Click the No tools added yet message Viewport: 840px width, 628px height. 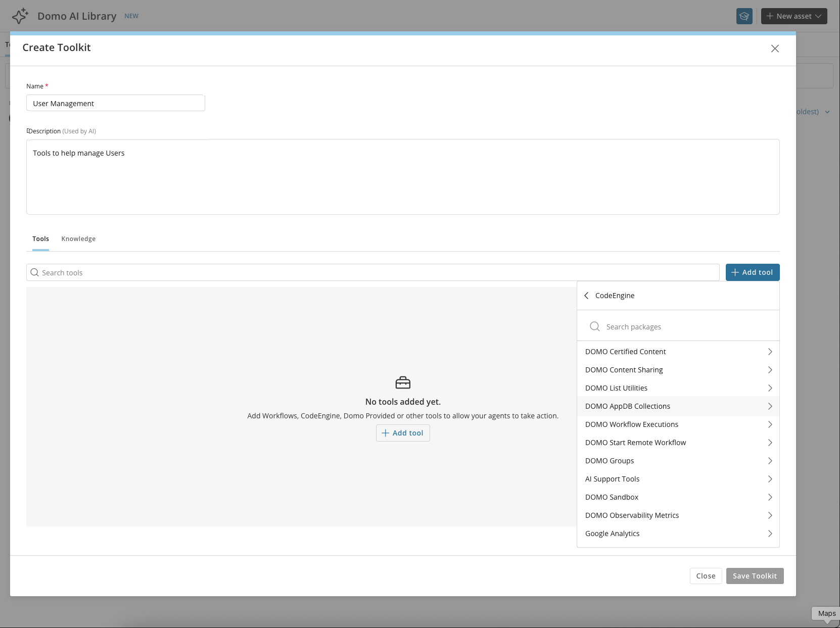[403, 402]
